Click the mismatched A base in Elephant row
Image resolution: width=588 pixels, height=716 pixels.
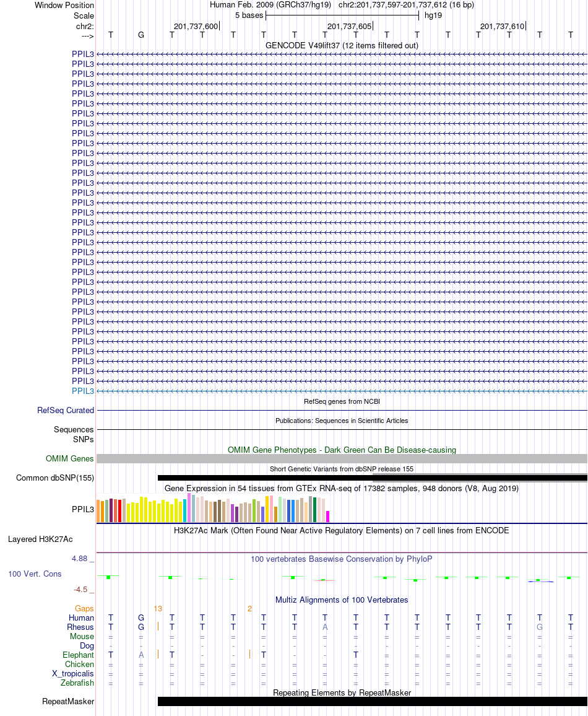coord(141,655)
